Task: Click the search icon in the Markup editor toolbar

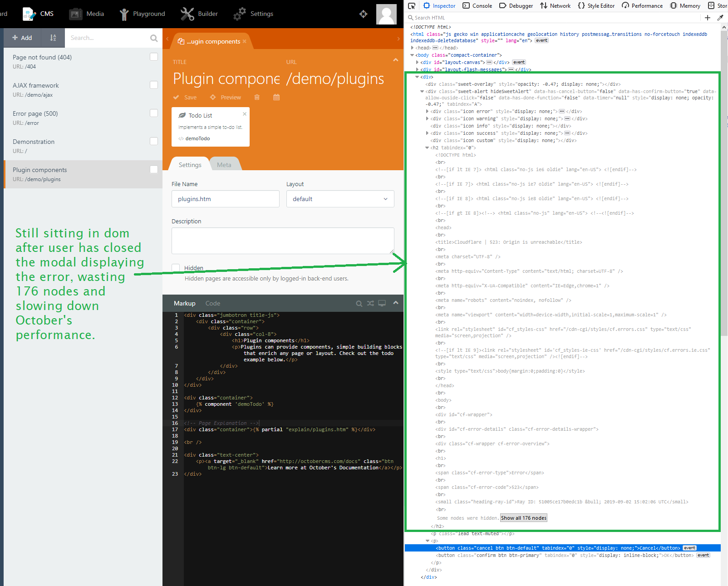Action: [x=359, y=303]
